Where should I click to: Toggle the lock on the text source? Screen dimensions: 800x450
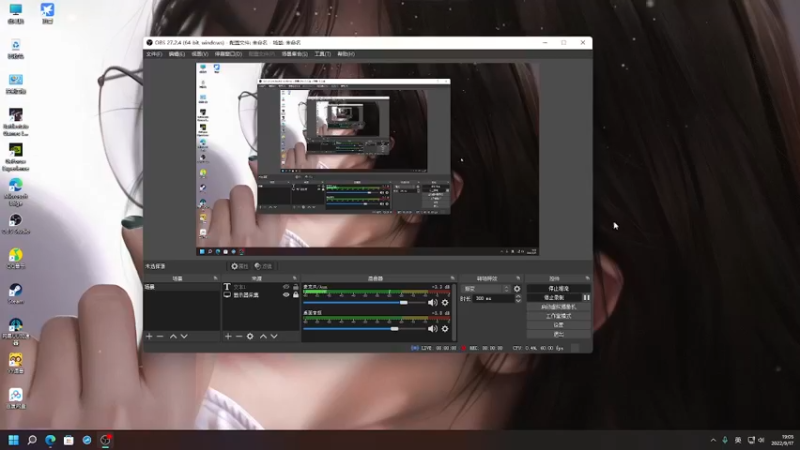tap(295, 287)
